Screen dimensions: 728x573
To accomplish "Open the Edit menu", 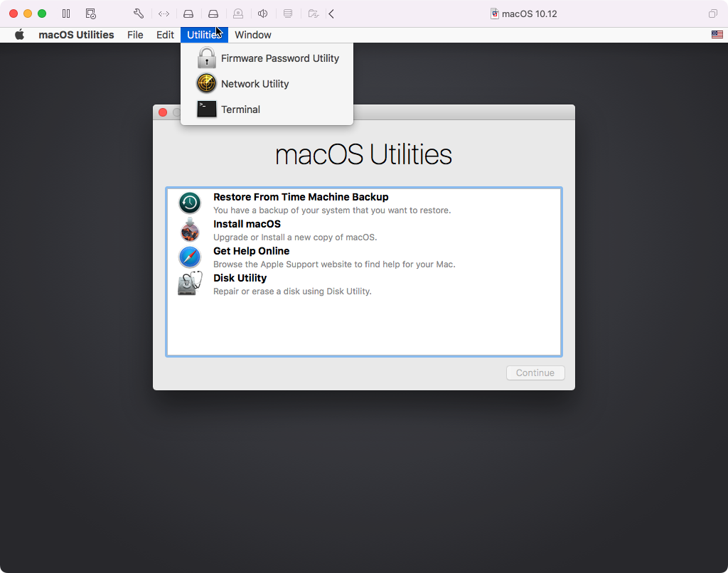I will point(165,35).
